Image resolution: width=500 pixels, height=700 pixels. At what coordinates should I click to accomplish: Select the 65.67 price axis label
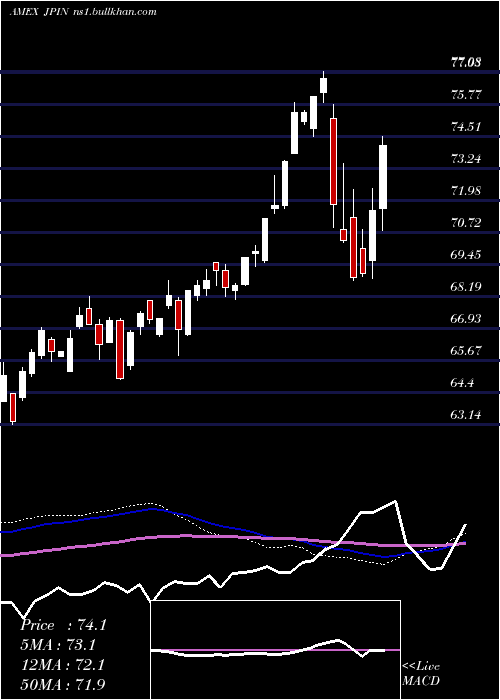point(466,350)
